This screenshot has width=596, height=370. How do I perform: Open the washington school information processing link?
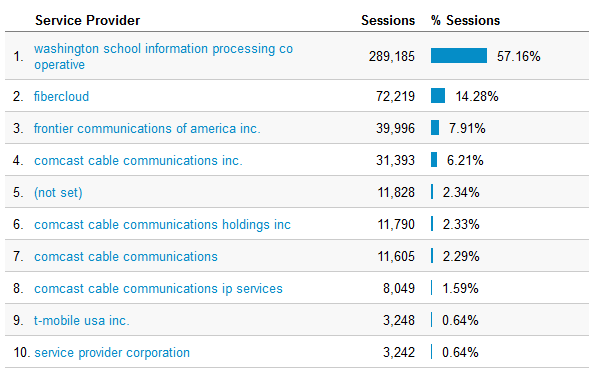(163, 56)
